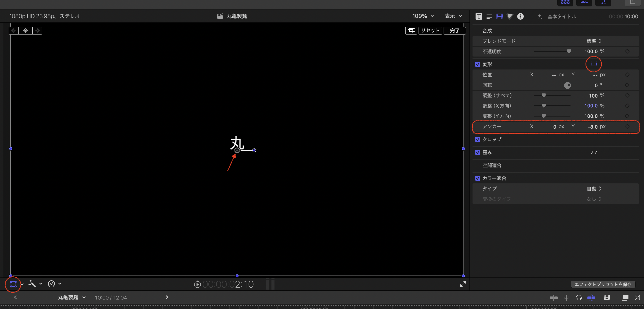This screenshot has width=644, height=309.
Task: Disable the クロップ checkbox
Action: tap(477, 139)
